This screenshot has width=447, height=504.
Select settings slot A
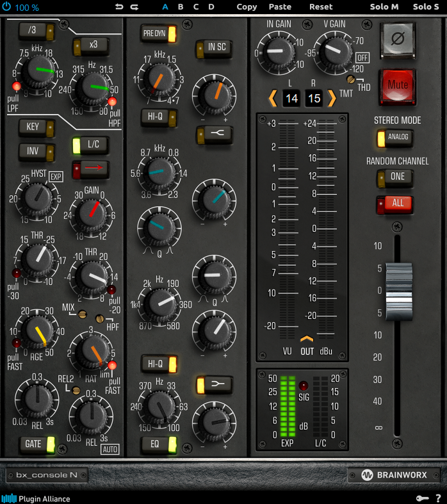(165, 7)
